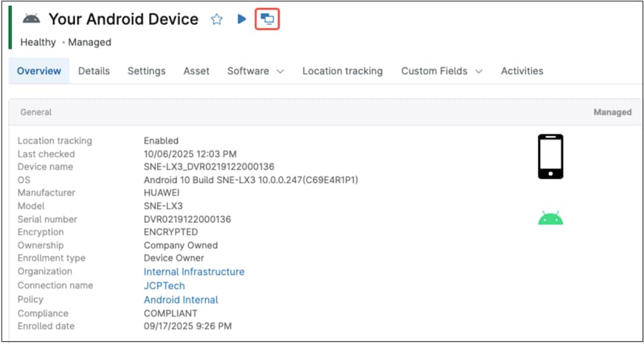This screenshot has width=644, height=344.
Task: Open the Location tracking tab
Action: pos(342,71)
